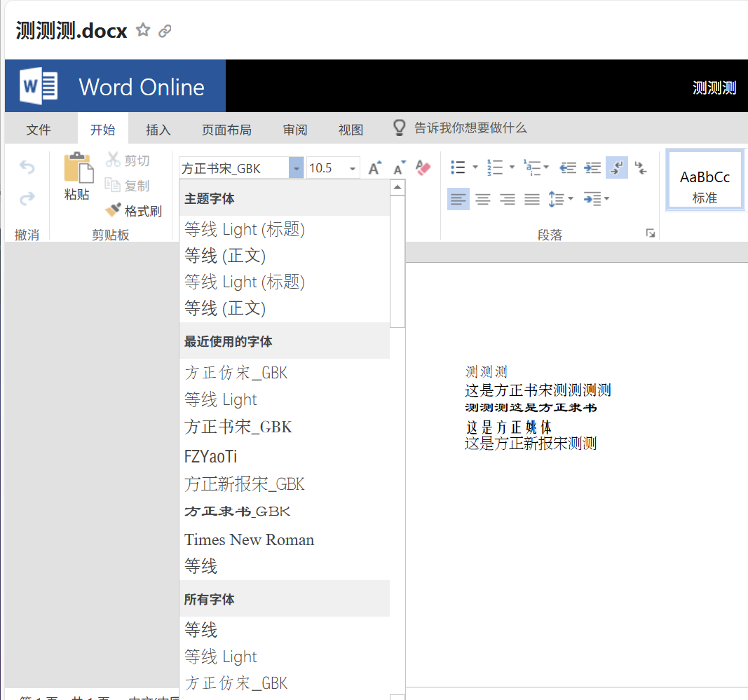Collapse the font name dropdown arrow

point(297,168)
